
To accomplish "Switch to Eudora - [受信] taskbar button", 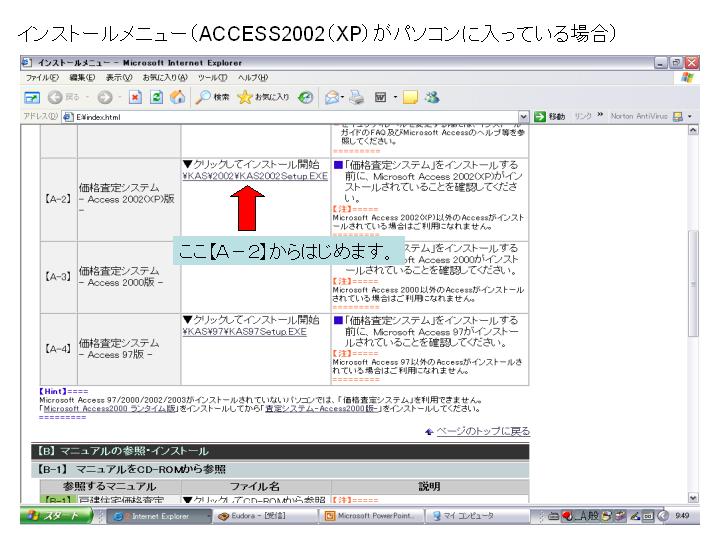I will (x=266, y=516).
